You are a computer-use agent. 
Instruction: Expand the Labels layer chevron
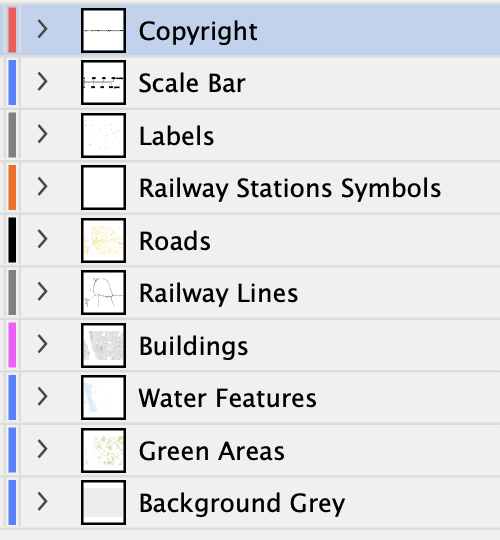[x=42, y=134]
